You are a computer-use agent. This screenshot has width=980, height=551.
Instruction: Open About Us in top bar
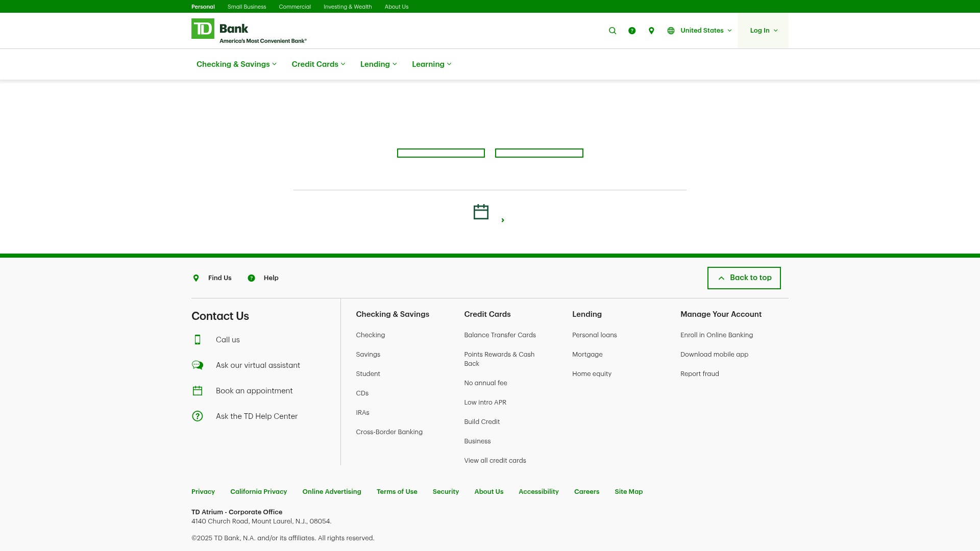(397, 7)
